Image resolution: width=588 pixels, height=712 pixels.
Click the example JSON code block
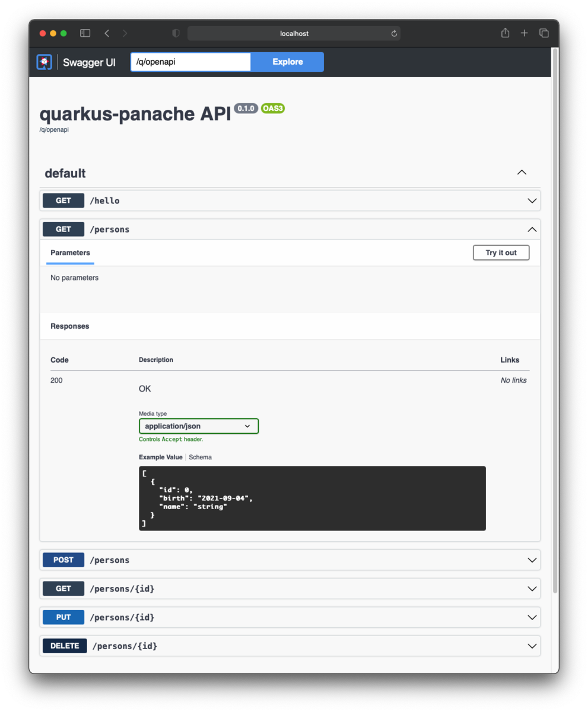312,498
